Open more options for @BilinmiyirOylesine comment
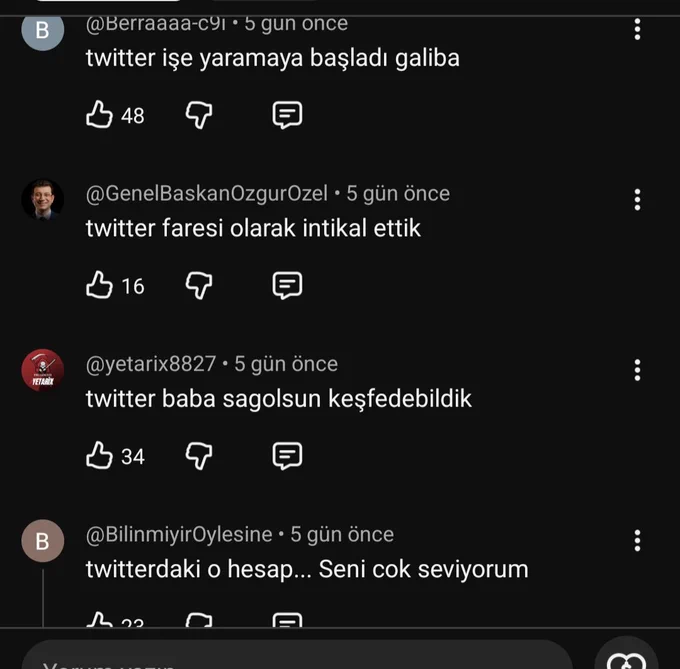Image resolution: width=680 pixels, height=669 pixels. point(637,540)
